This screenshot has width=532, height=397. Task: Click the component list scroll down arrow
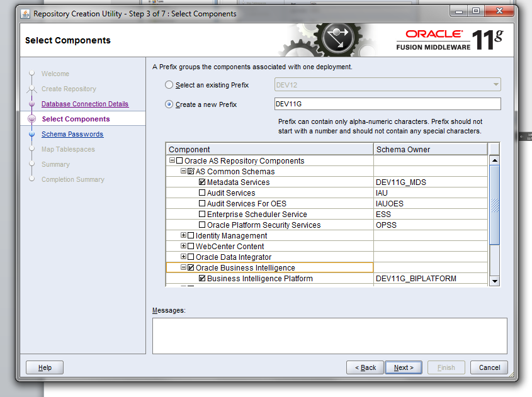click(x=495, y=281)
